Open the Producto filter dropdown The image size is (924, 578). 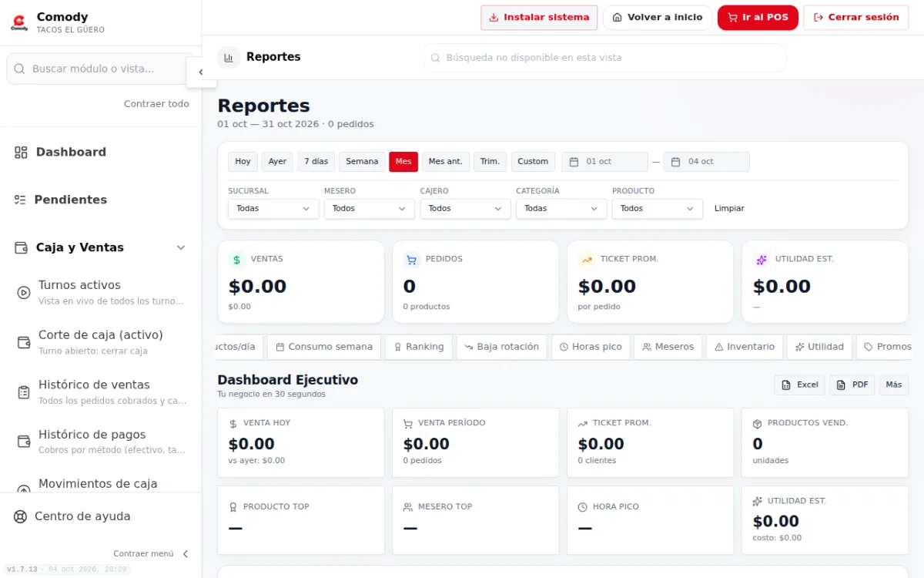click(658, 209)
